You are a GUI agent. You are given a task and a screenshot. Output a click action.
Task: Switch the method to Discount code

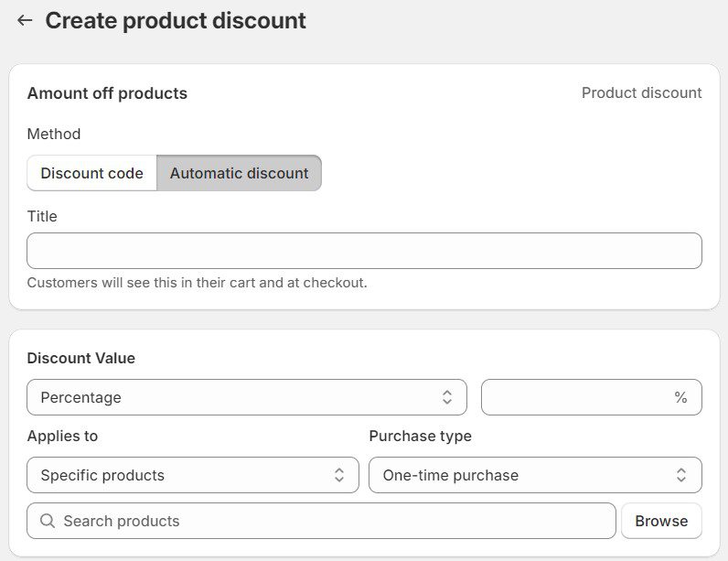click(91, 173)
